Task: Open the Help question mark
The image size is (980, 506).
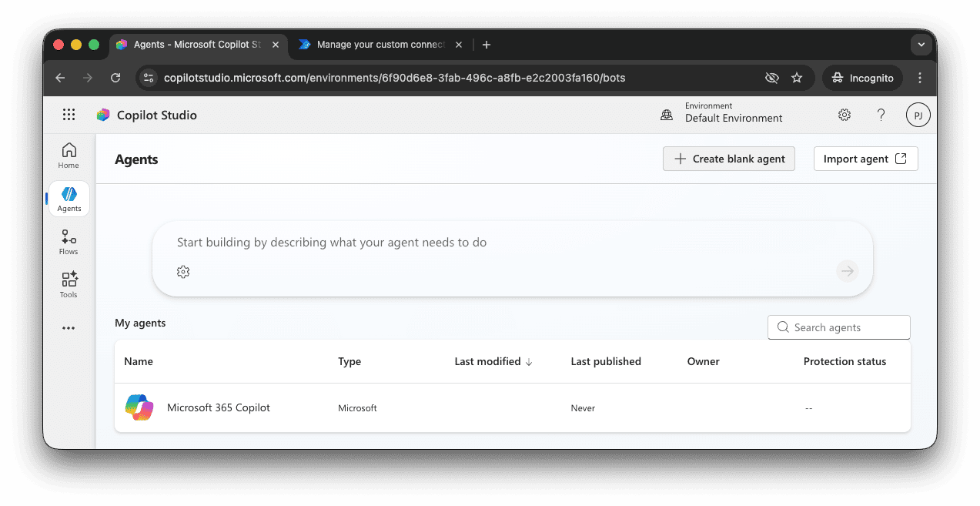Action: (x=881, y=115)
